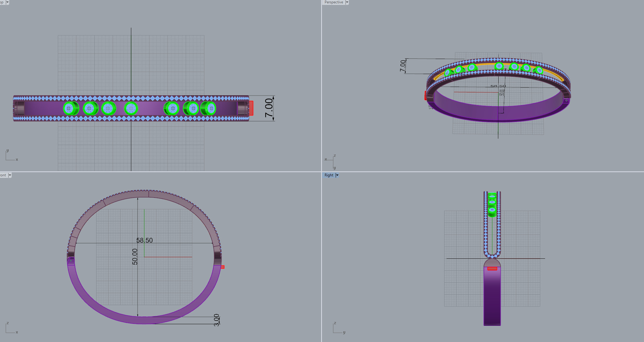Select the 3.00 thickness dimension in Front view
The image size is (644, 342).
tap(216, 320)
